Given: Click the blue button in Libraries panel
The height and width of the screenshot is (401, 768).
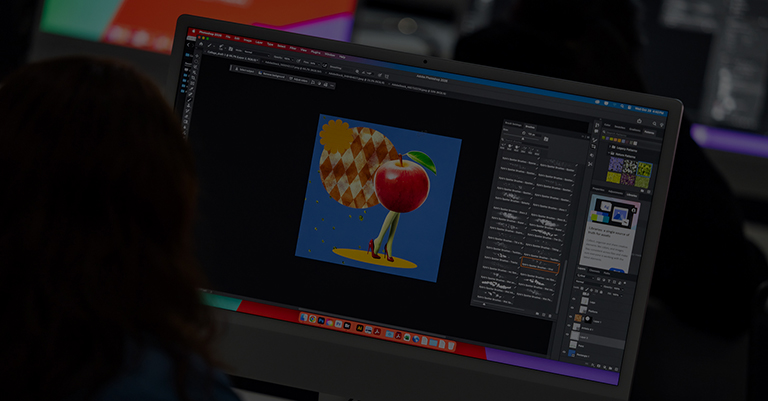Looking at the screenshot, I should click(x=617, y=271).
